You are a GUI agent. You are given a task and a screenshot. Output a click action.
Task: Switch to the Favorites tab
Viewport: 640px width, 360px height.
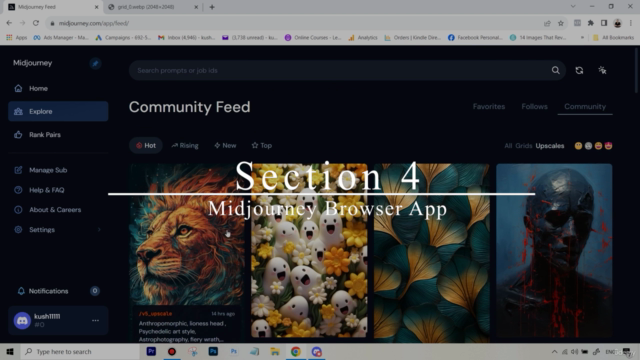pyautogui.click(x=489, y=107)
